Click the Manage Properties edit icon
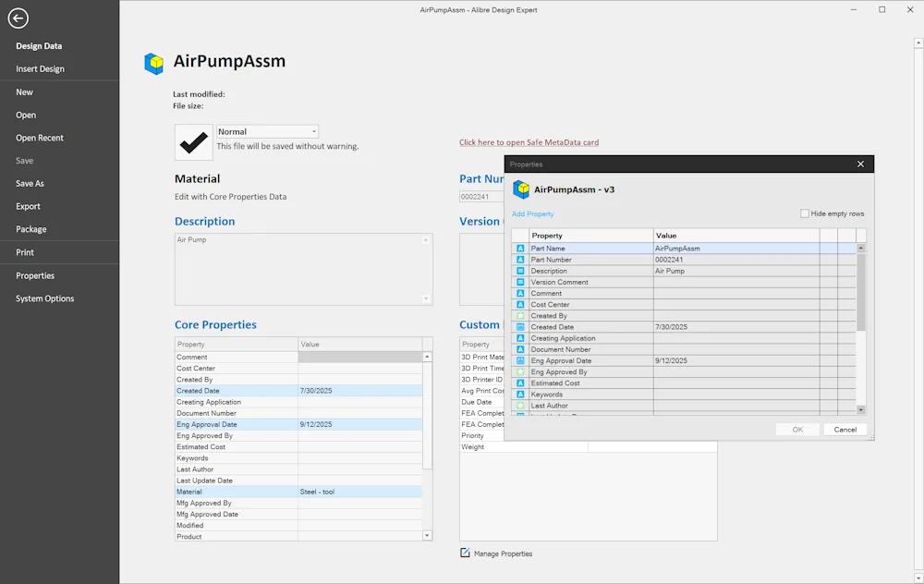This screenshot has width=924, height=584. 465,553
